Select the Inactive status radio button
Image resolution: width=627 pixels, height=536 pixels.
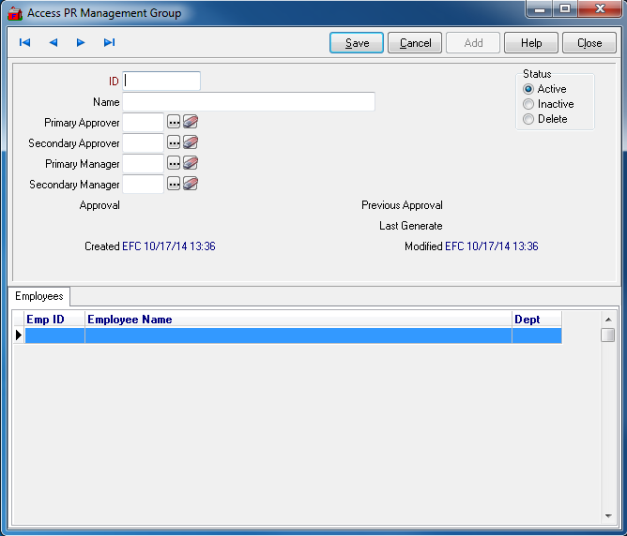(529, 104)
